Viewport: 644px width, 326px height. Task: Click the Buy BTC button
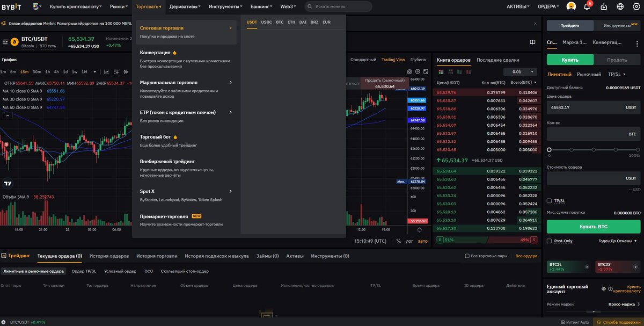tap(594, 227)
